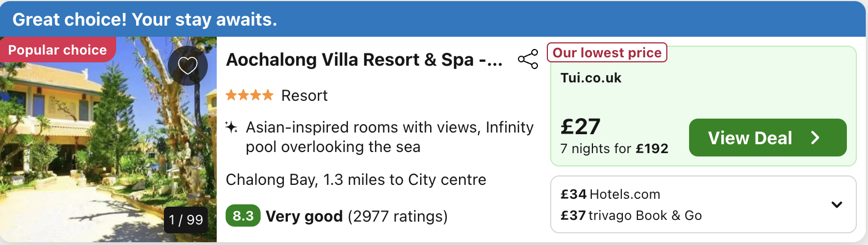Click the arrow inside View Deal button
This screenshot has width=868, height=245.
tap(815, 138)
